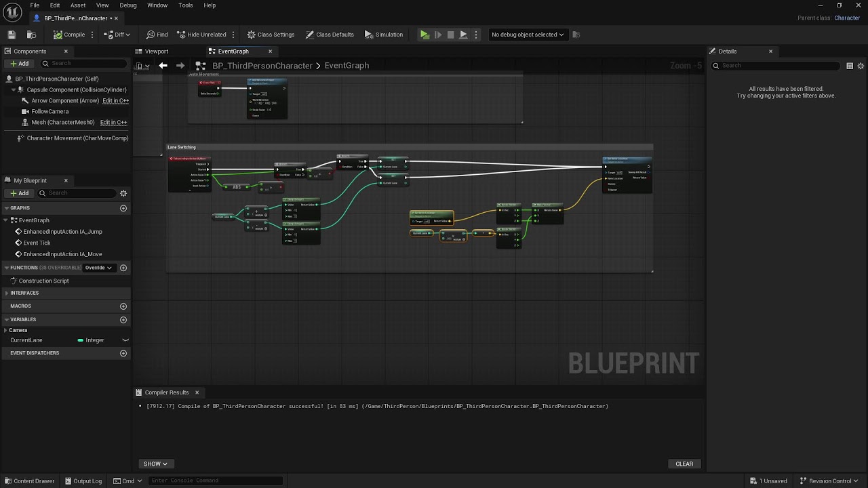The image size is (868, 488).
Task: Toggle Hide Unrelated nodes
Action: click(201, 35)
